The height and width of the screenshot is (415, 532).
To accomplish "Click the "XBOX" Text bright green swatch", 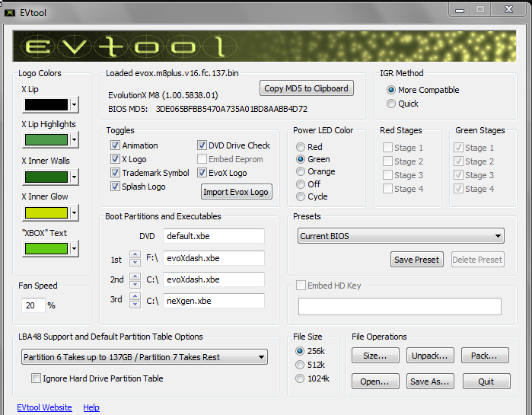I will coord(46,249).
